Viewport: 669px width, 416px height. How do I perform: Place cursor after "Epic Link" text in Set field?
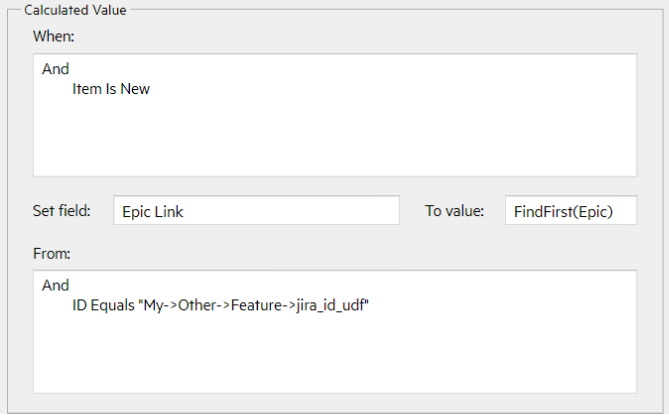click(186, 211)
